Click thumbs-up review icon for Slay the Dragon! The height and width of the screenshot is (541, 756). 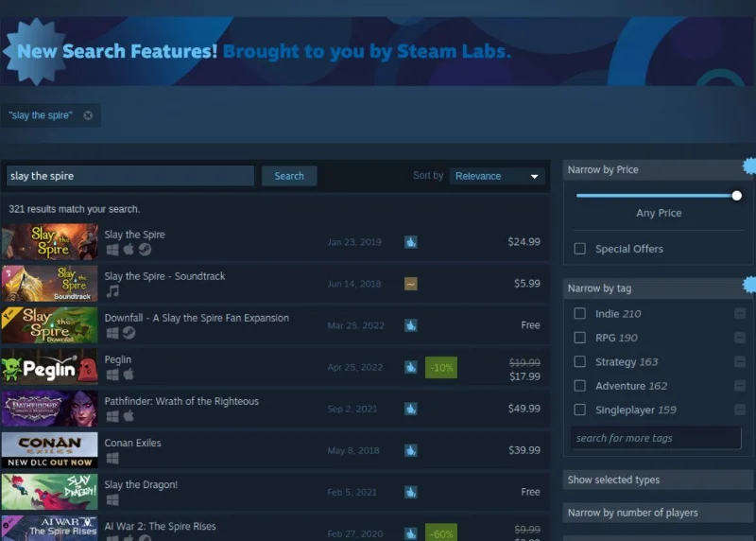click(x=411, y=492)
